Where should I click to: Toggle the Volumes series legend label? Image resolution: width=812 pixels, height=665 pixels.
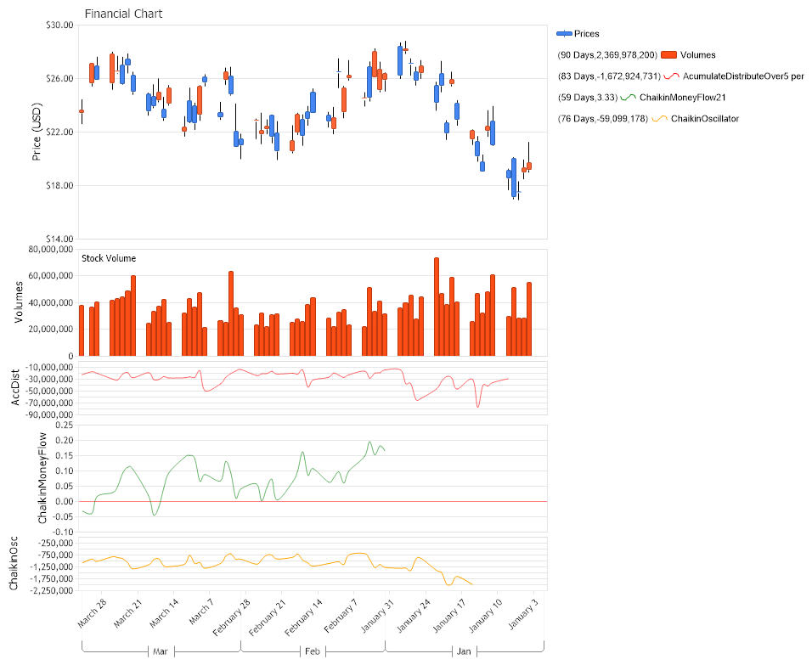click(x=697, y=55)
